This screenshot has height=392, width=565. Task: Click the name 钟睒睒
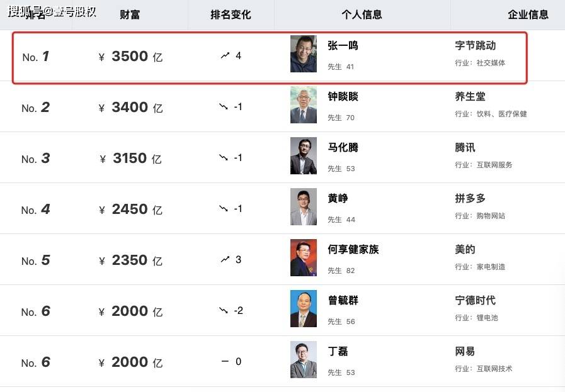343,96
